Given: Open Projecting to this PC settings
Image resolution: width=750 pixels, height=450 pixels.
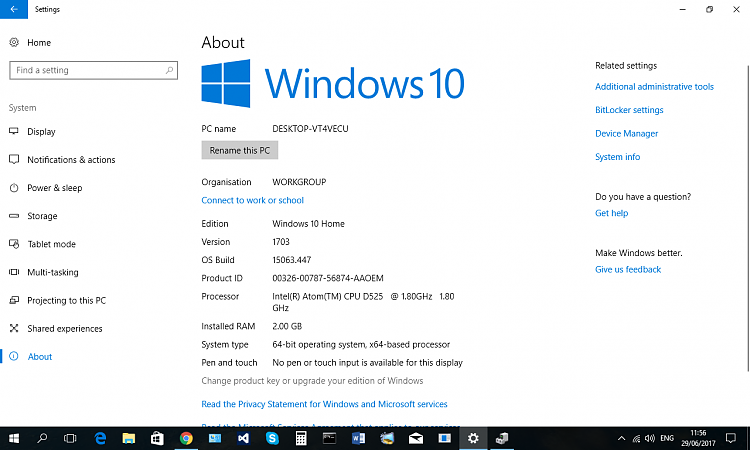Looking at the screenshot, I should pyautogui.click(x=57, y=301).
